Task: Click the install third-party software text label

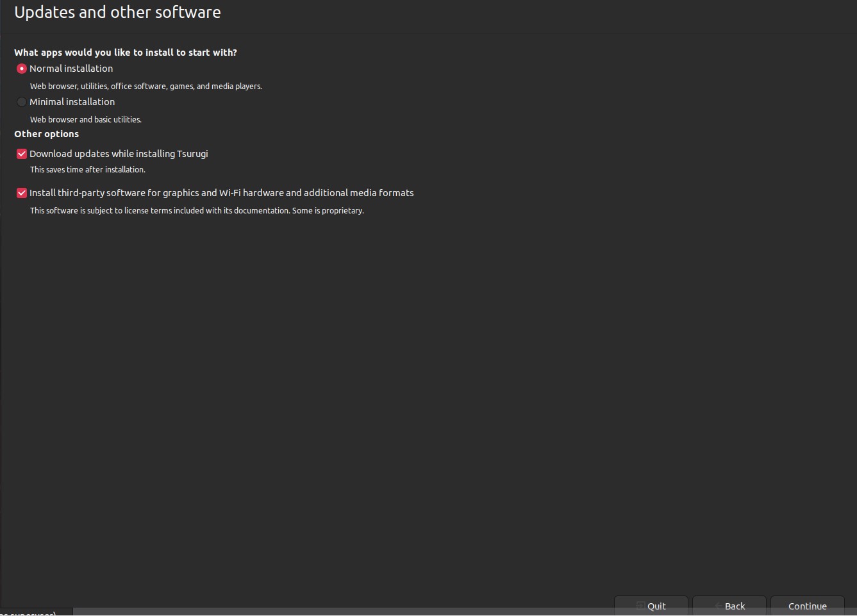Action: [222, 192]
